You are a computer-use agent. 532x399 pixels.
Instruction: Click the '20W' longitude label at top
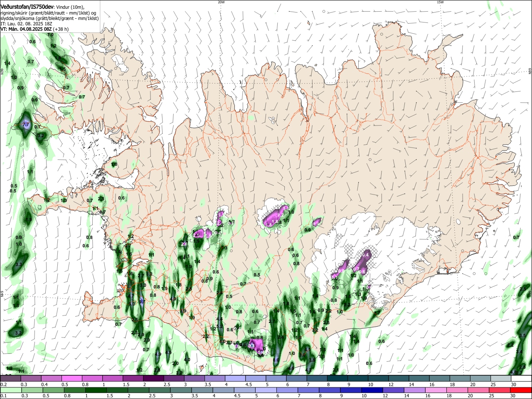(221, 2)
